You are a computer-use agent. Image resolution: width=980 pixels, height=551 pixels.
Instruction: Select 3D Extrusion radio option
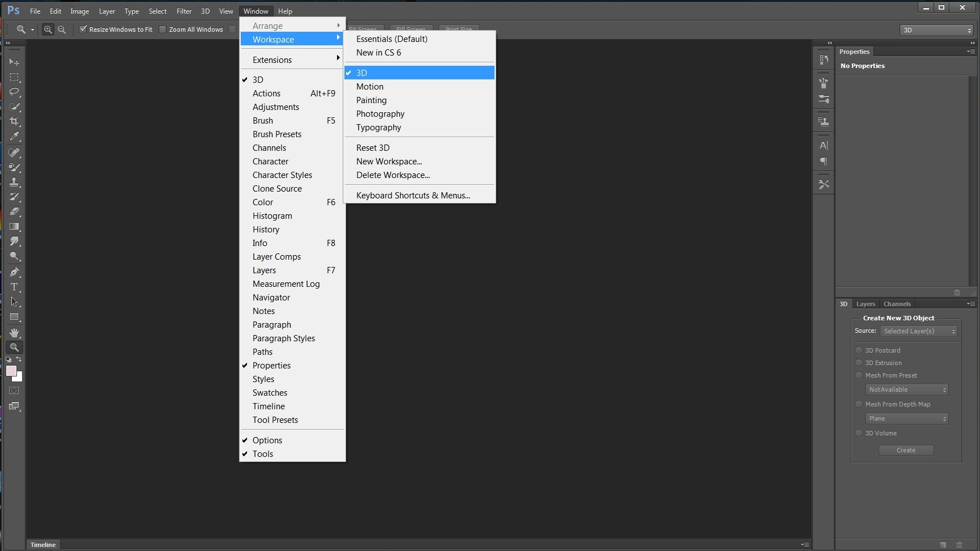[x=859, y=363]
